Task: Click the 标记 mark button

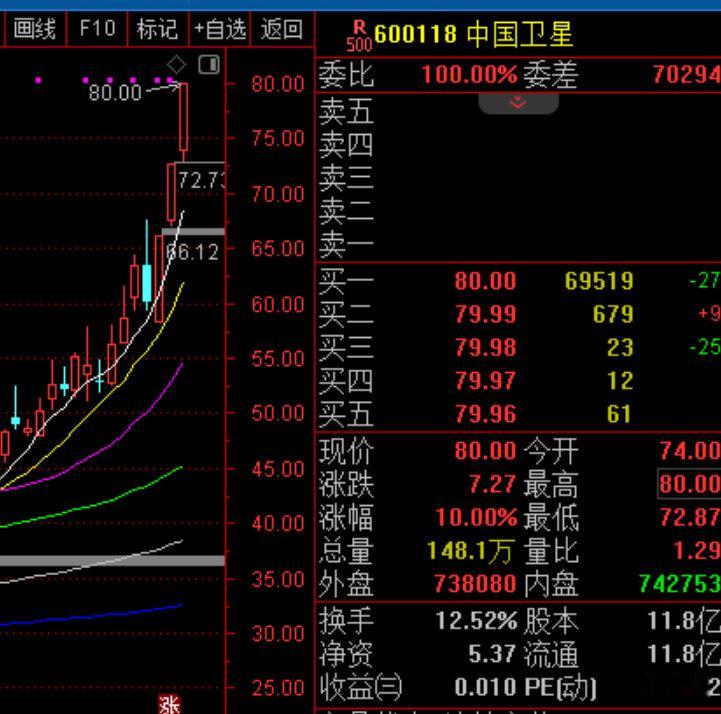Action: [158, 29]
